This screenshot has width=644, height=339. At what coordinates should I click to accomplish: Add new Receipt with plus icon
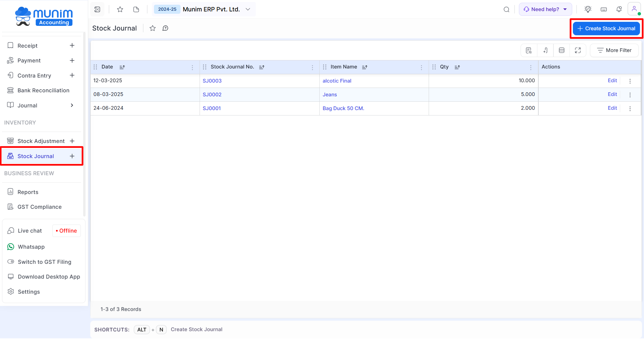tap(72, 45)
